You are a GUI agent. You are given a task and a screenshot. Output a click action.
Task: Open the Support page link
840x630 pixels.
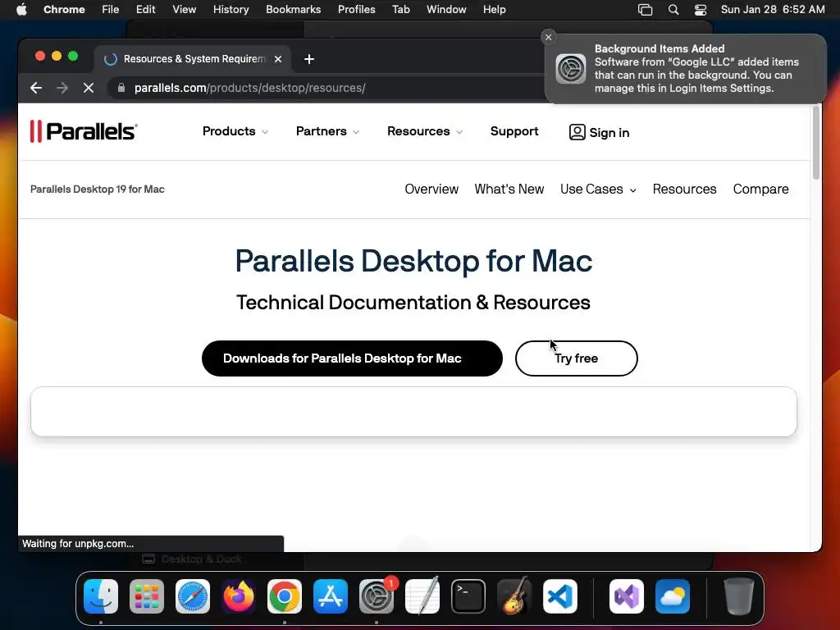click(x=514, y=131)
